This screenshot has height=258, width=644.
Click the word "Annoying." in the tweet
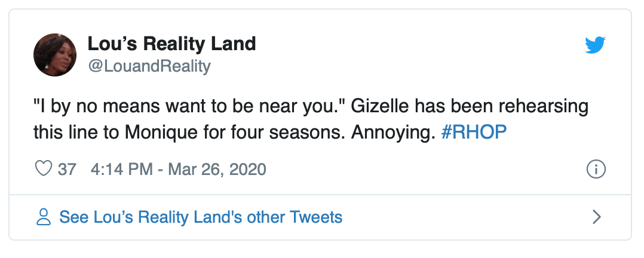391,133
